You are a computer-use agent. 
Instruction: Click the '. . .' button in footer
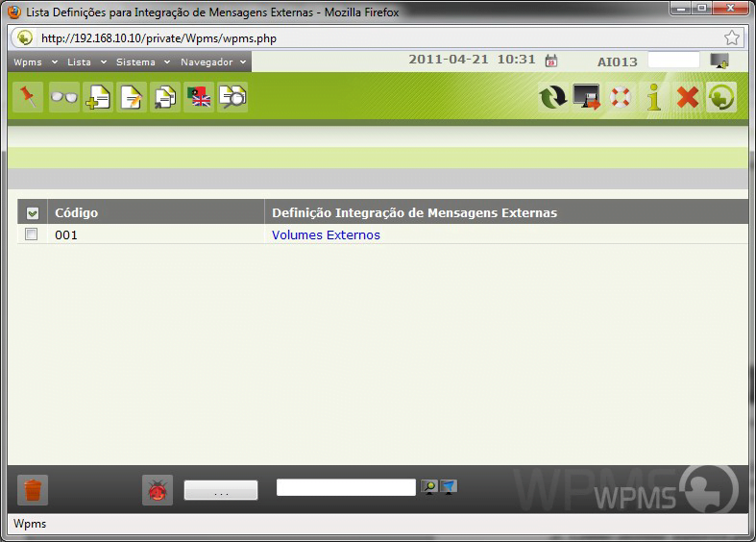point(221,490)
